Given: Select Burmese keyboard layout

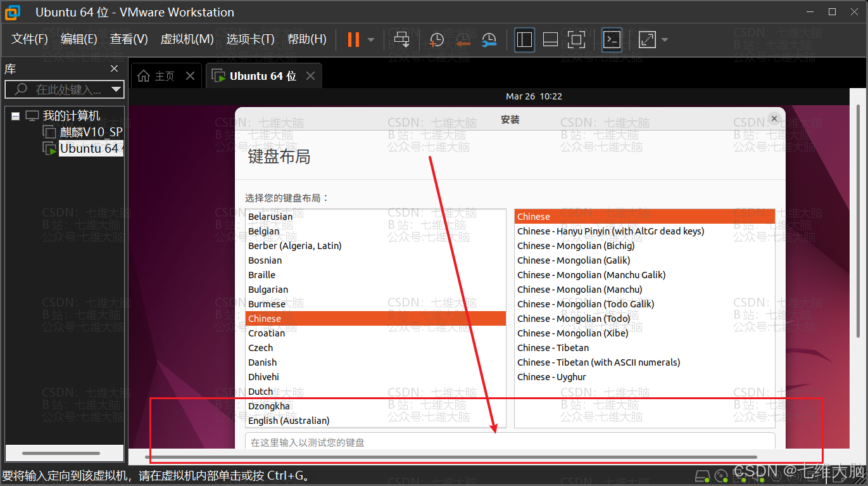Looking at the screenshot, I should pyautogui.click(x=375, y=304).
